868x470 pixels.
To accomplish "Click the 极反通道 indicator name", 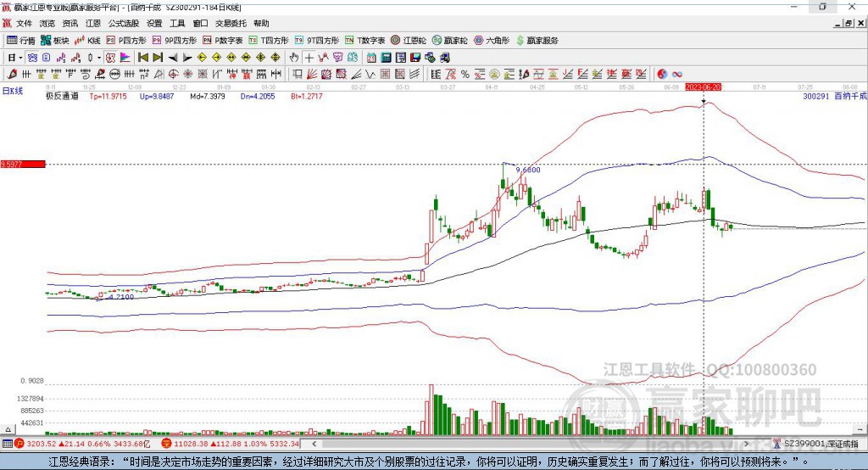I will tap(62, 96).
